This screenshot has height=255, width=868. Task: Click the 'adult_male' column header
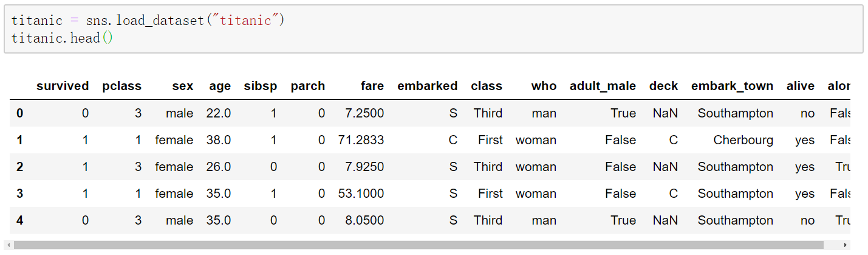pos(603,86)
